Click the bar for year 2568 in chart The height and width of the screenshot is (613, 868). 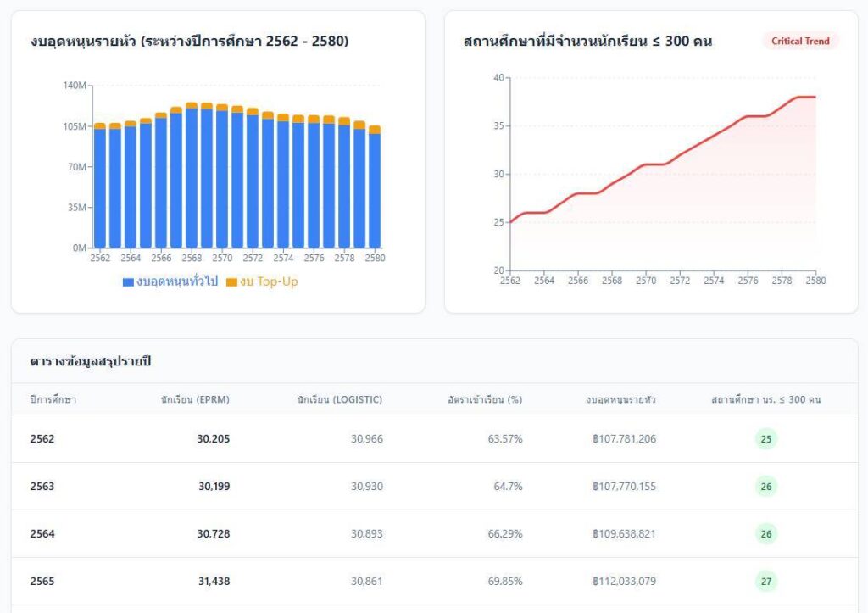pyautogui.click(x=192, y=178)
